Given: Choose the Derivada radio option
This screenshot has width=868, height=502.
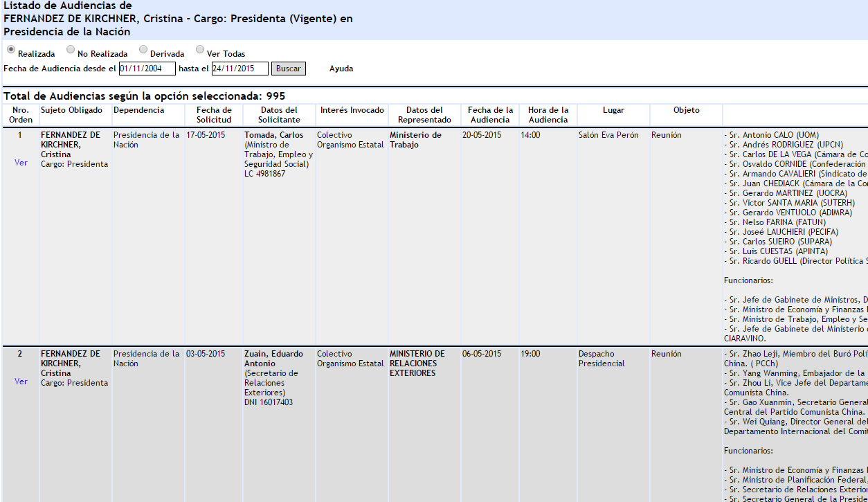Looking at the screenshot, I should (x=143, y=50).
